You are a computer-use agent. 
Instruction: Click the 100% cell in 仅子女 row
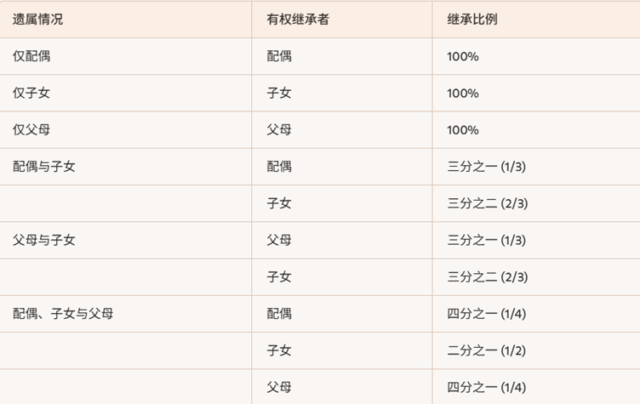pyautogui.click(x=463, y=93)
